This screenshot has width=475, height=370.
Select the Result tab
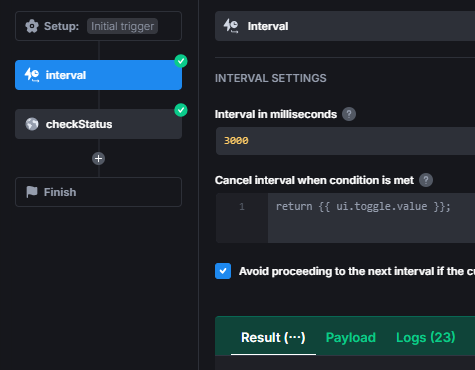click(x=273, y=337)
